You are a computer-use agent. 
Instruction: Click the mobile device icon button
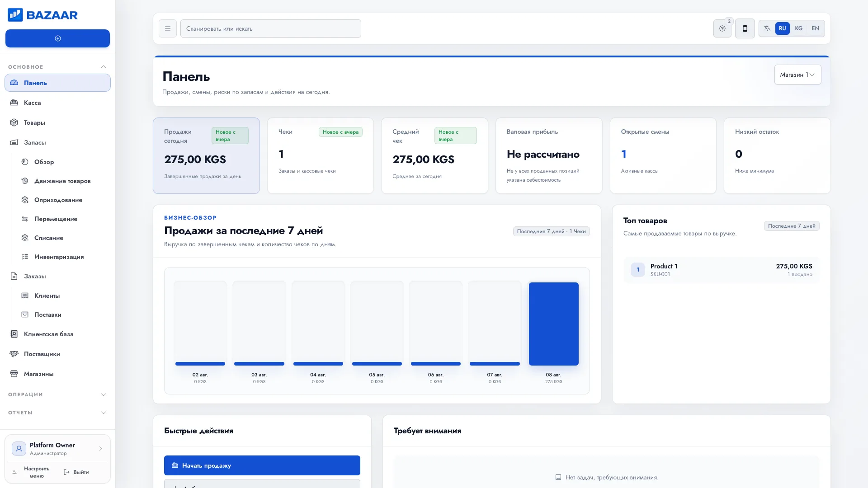coord(745,28)
